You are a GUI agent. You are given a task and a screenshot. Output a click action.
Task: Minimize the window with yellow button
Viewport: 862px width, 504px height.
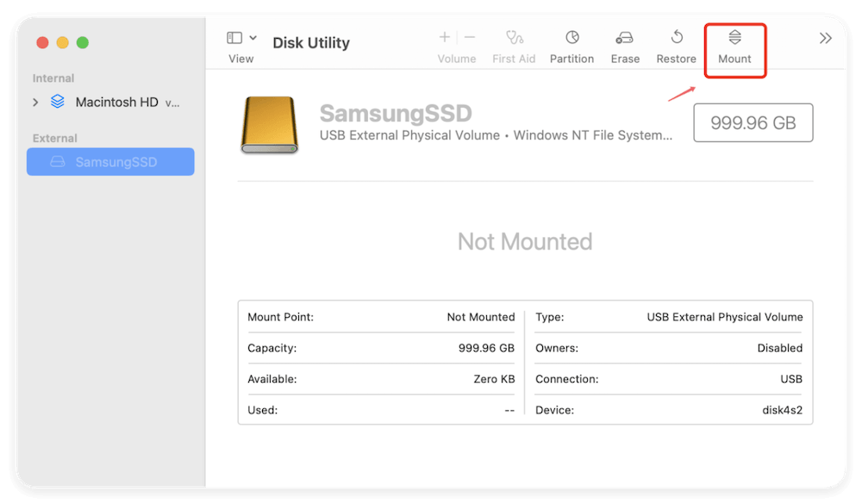point(63,42)
